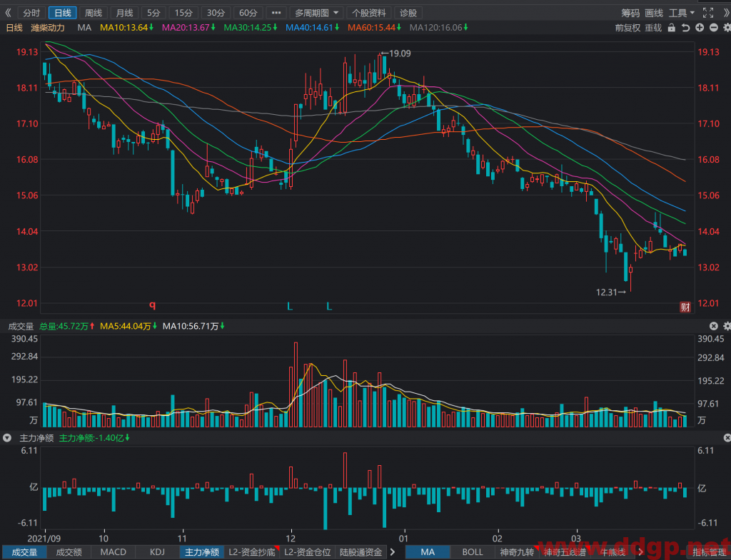Click MA20:13.67 magenta legend label
Screen dimensions: 731x560
click(x=188, y=28)
